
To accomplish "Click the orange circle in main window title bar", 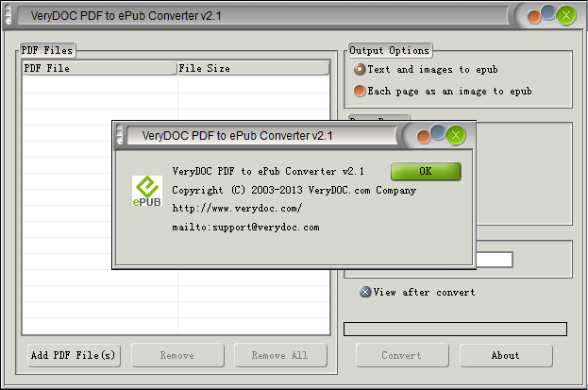I will pos(534,17).
